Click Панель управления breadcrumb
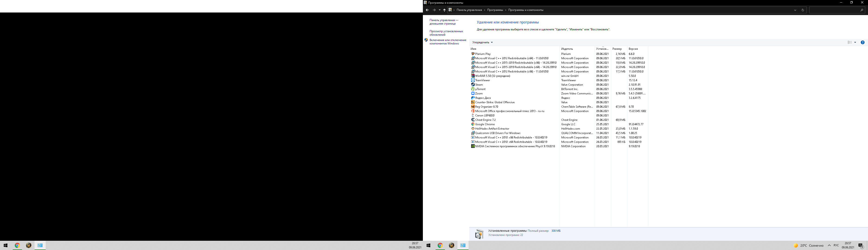This screenshot has width=868, height=250. pos(469,10)
